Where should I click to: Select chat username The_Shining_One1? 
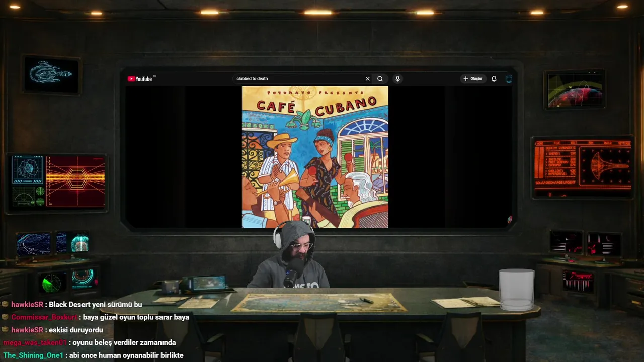pos(33,355)
